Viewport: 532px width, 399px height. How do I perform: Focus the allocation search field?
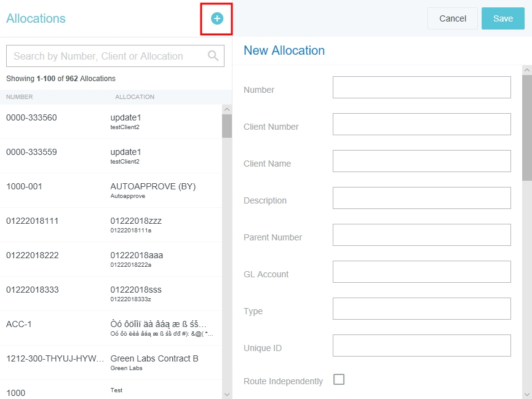[x=108, y=56]
